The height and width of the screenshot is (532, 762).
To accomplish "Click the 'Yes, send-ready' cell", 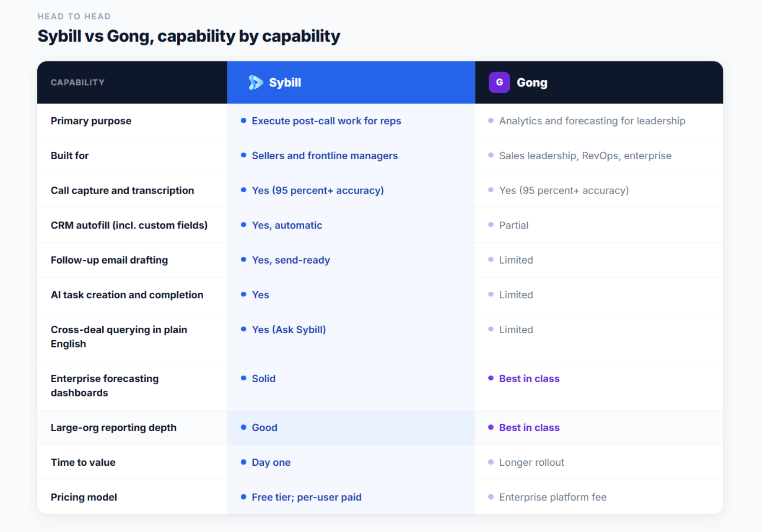I will 291,260.
